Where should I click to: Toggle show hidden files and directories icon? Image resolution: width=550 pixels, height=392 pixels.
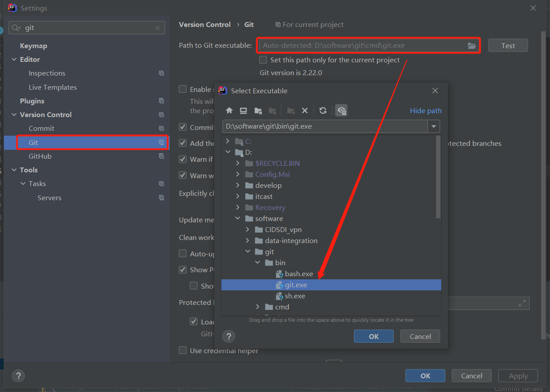(341, 110)
